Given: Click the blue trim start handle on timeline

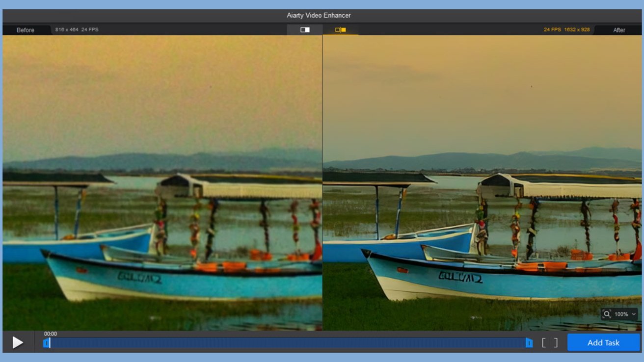Looking at the screenshot, I should point(46,343).
